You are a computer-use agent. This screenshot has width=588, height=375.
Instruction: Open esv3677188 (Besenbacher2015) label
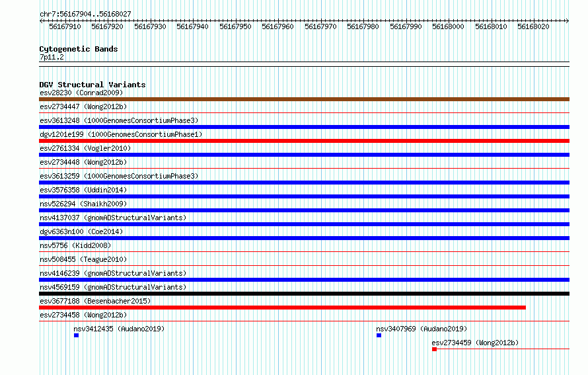pos(95,301)
